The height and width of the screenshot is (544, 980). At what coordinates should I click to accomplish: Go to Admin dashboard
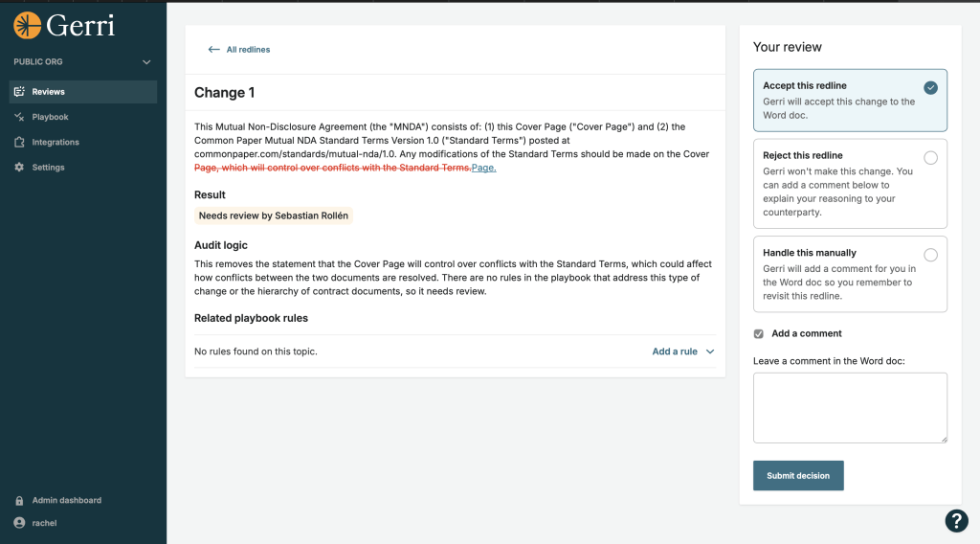point(66,500)
